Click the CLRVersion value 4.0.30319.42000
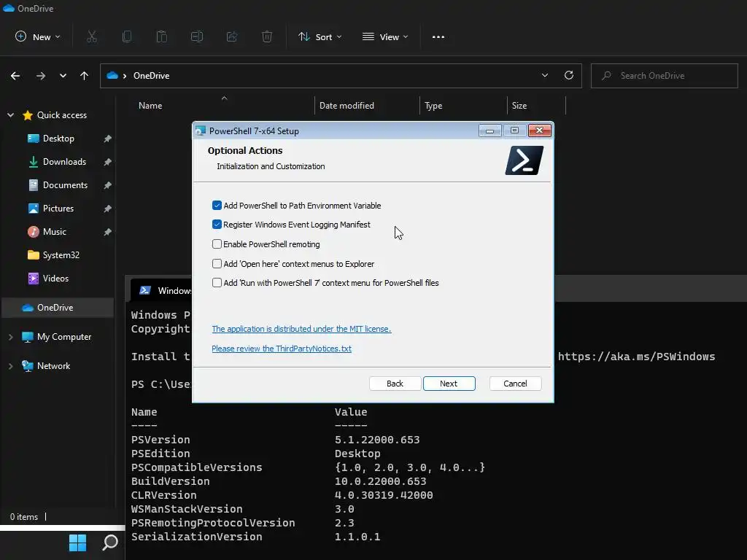747x560 pixels. point(384,495)
